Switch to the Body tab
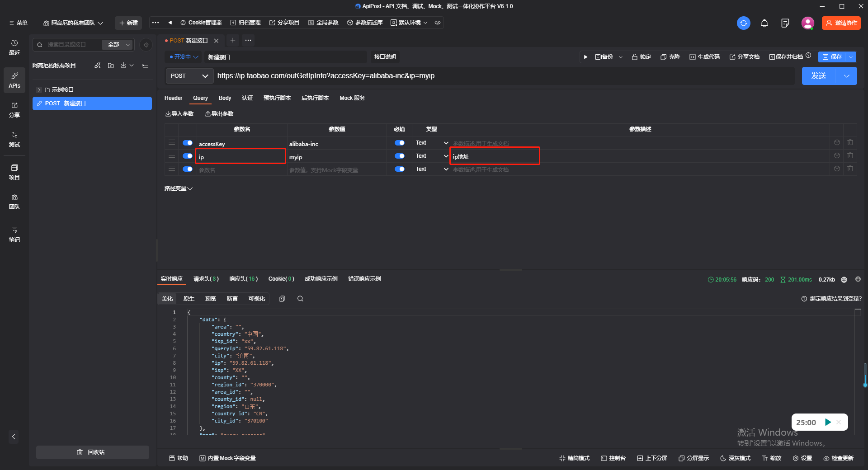 [225, 98]
